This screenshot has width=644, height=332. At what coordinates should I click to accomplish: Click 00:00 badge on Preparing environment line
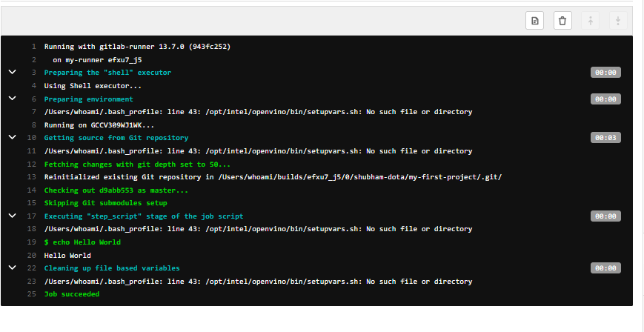point(605,99)
